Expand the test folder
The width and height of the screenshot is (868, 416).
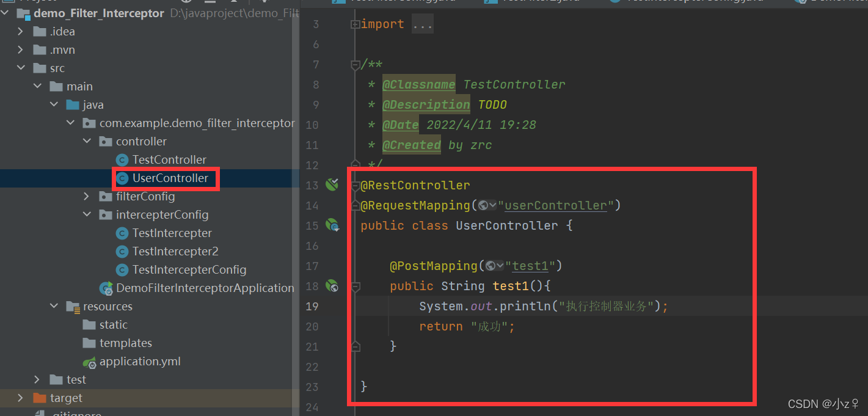37,380
